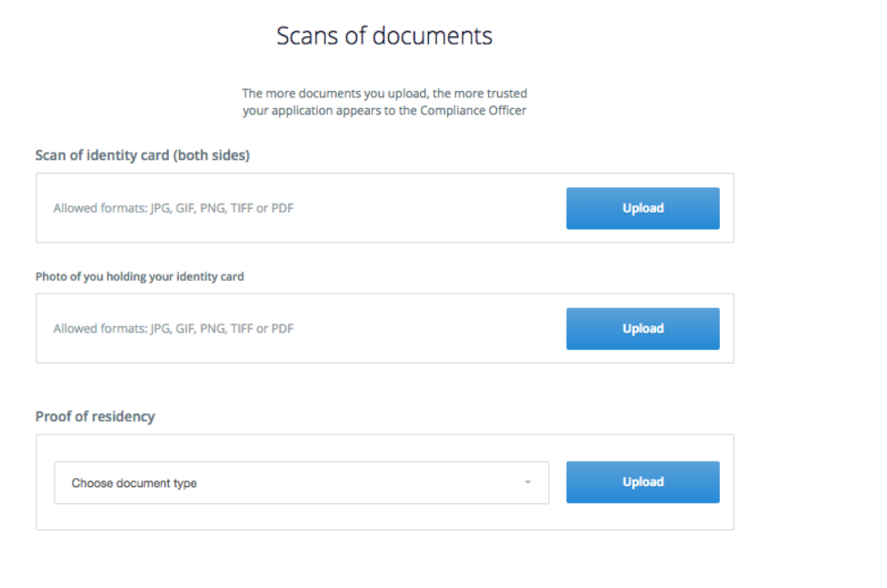Upload the proof of residency document
The image size is (887, 588).
tap(643, 483)
